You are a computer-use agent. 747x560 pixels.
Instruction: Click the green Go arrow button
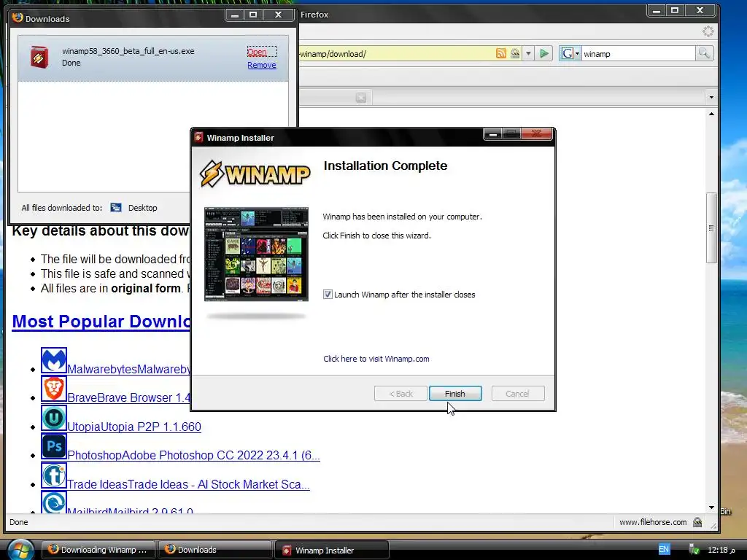(x=544, y=53)
